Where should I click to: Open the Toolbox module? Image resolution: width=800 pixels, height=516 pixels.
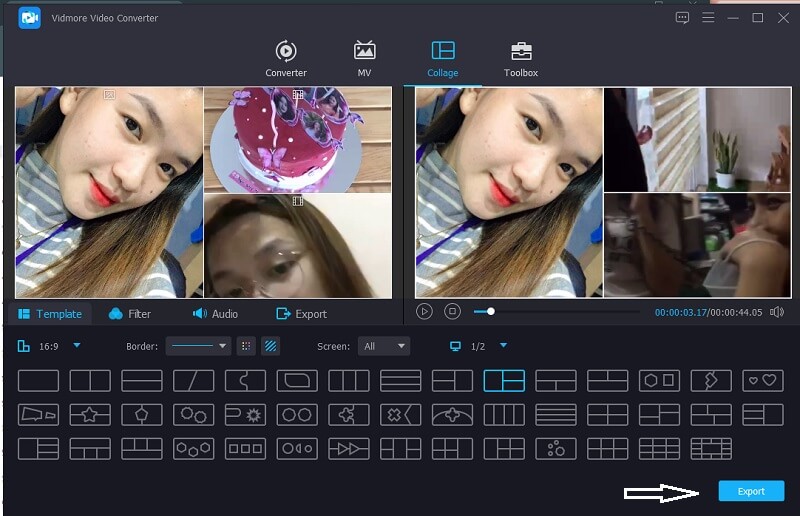(520, 59)
